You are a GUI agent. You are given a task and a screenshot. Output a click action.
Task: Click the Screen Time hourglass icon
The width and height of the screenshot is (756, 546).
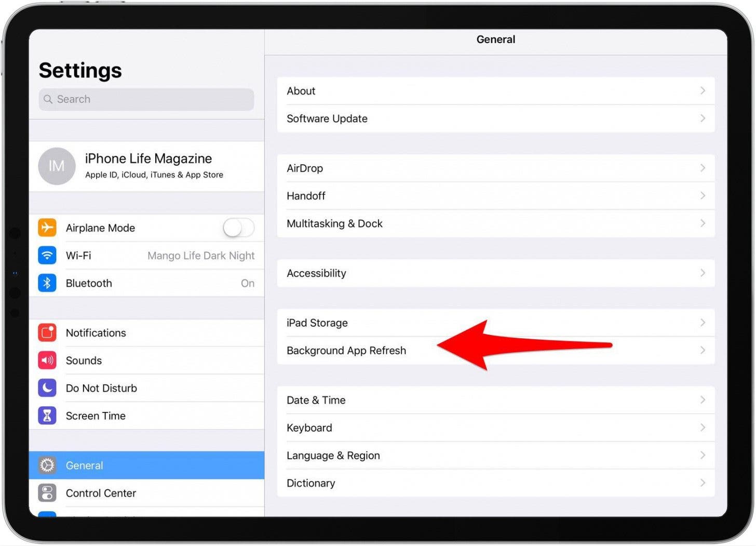(47, 415)
